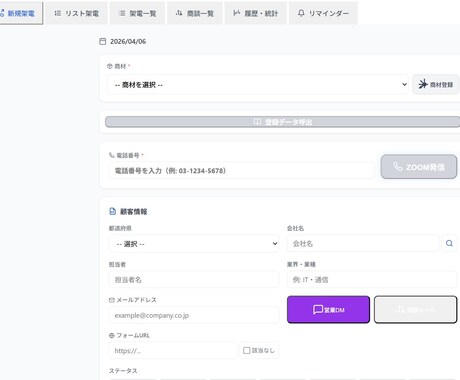This screenshot has height=380, width=460.
Task: Tick the 該当なし checkbox
Action: (x=247, y=350)
